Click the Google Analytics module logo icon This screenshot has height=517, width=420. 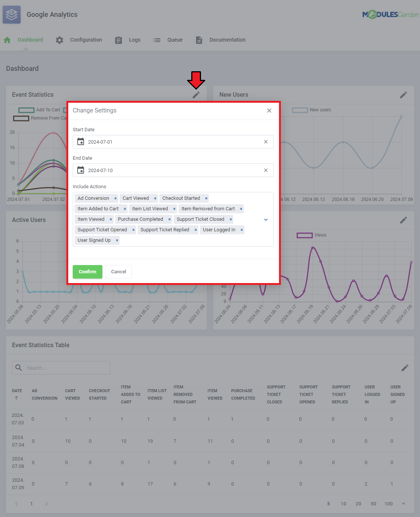pos(12,15)
